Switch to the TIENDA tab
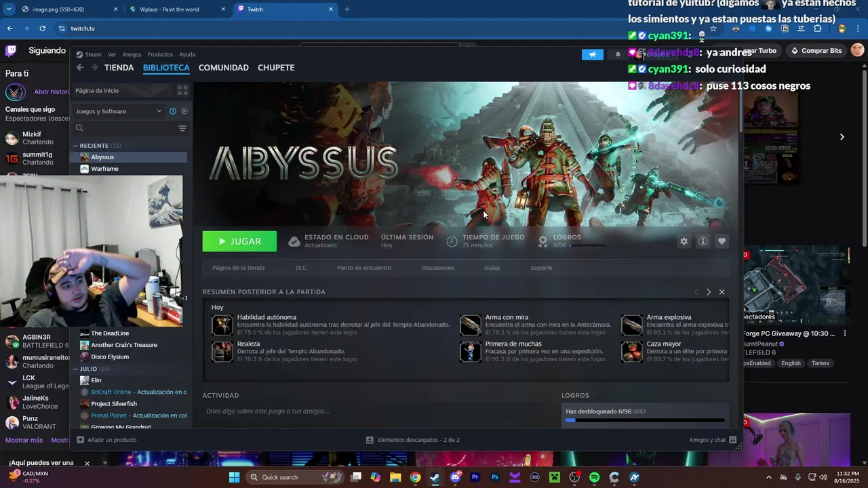This screenshot has width=868, height=488. [x=119, y=68]
